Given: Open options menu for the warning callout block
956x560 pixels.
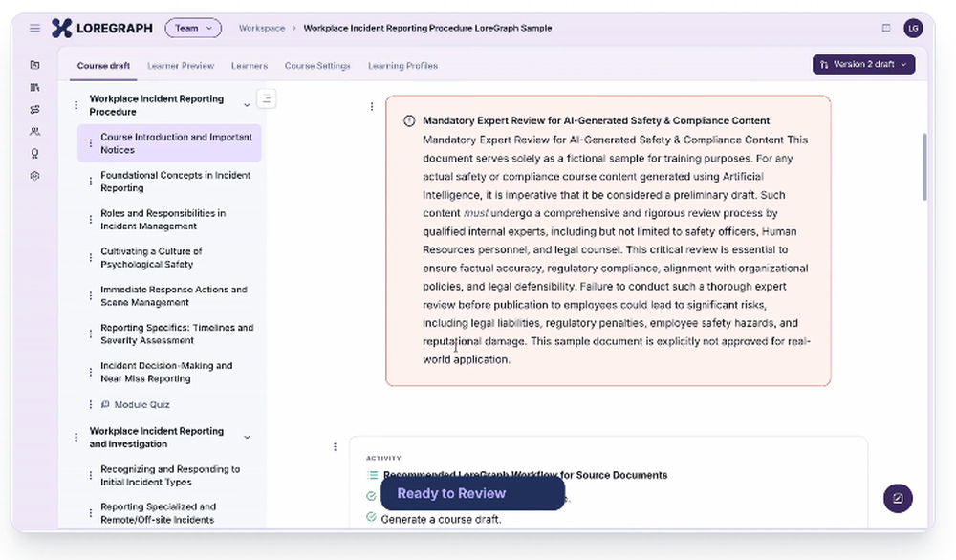Looking at the screenshot, I should coord(372,107).
